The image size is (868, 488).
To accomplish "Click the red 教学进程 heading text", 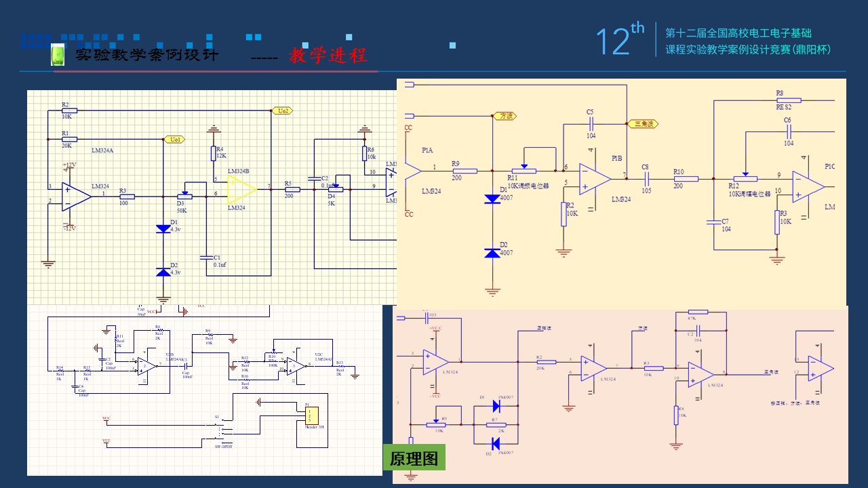I will [x=328, y=56].
